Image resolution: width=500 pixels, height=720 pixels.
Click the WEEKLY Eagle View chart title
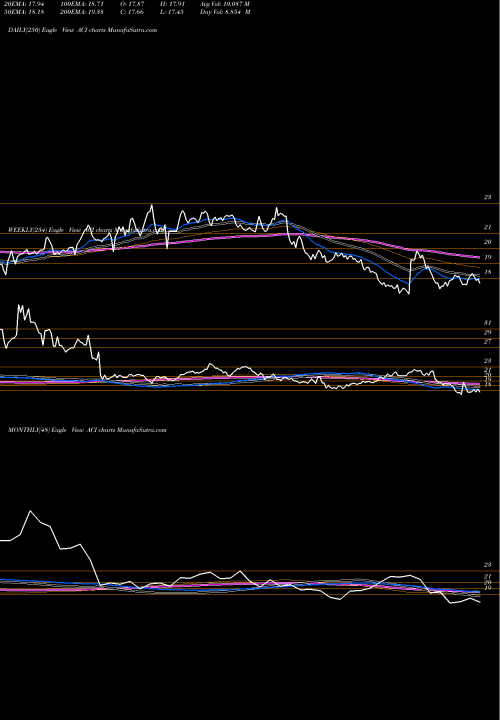click(85, 230)
